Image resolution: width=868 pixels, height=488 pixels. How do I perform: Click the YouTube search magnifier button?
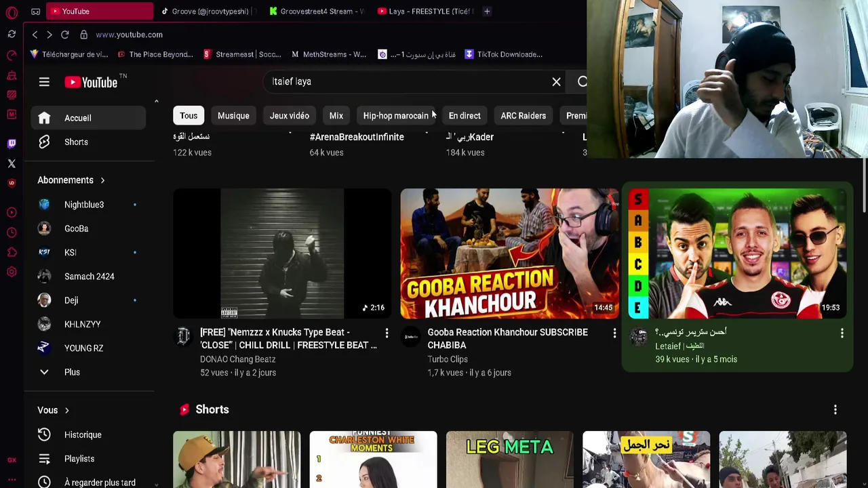(582, 82)
